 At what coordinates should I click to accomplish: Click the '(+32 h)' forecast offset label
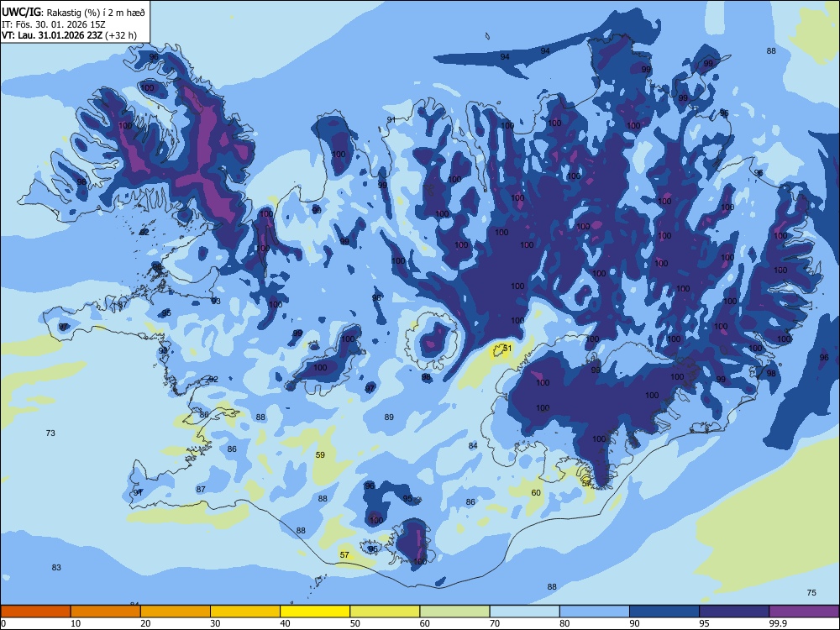pos(121,35)
